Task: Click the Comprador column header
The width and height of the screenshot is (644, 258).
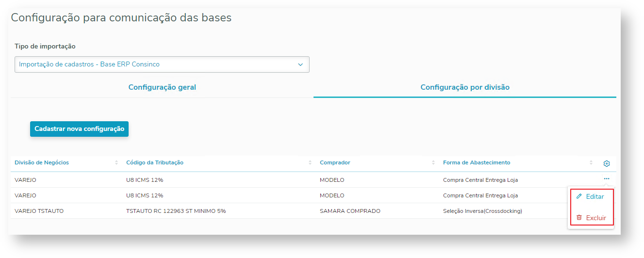Action: point(335,162)
